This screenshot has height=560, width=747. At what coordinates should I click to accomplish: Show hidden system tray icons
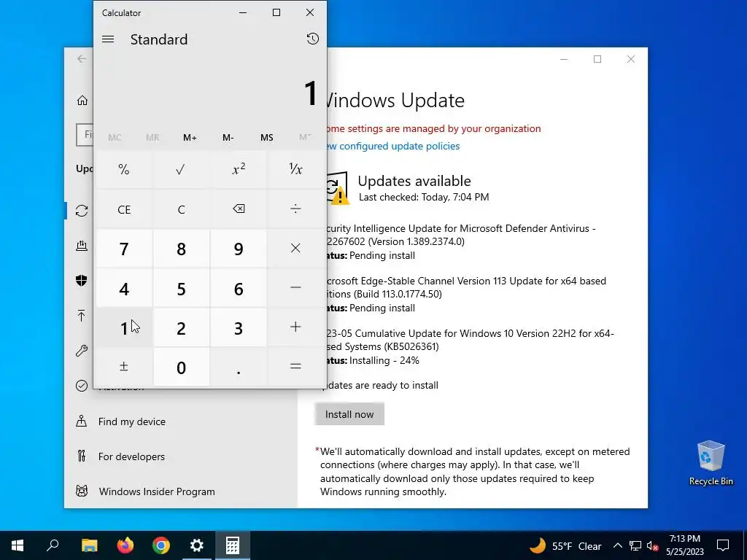(x=617, y=545)
